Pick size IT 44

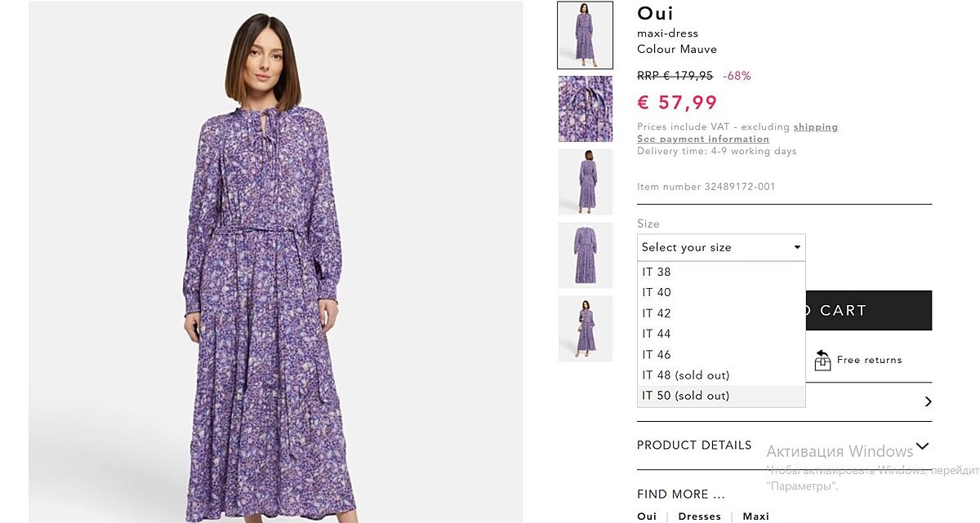coord(657,334)
